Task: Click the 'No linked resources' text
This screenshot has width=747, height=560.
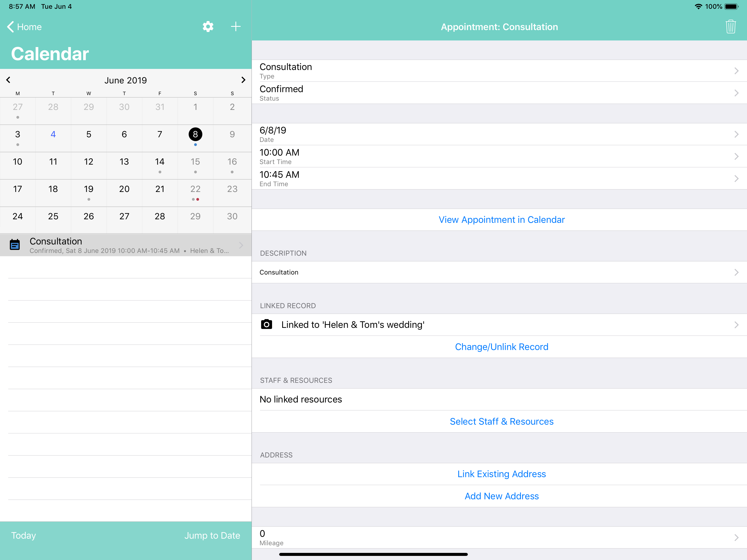Action: (300, 399)
